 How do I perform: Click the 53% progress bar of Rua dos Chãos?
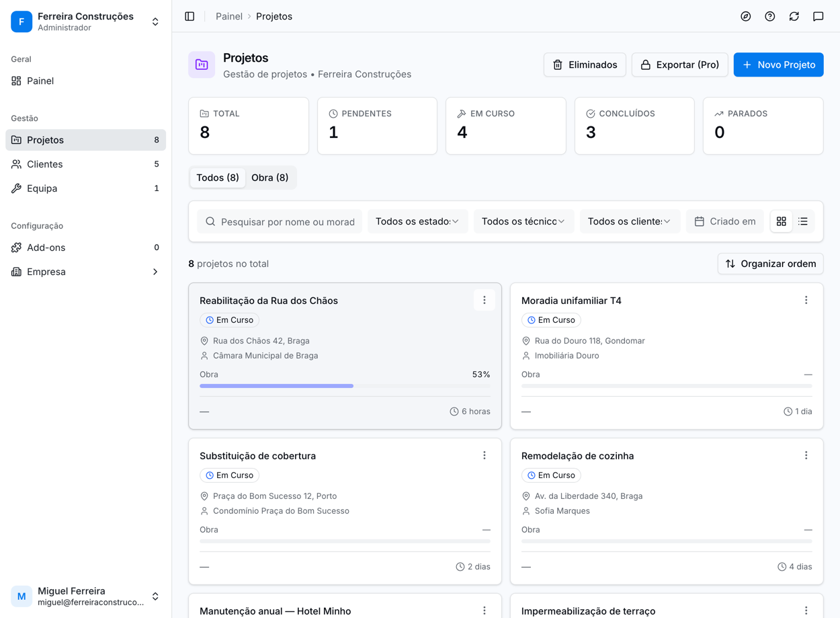345,386
